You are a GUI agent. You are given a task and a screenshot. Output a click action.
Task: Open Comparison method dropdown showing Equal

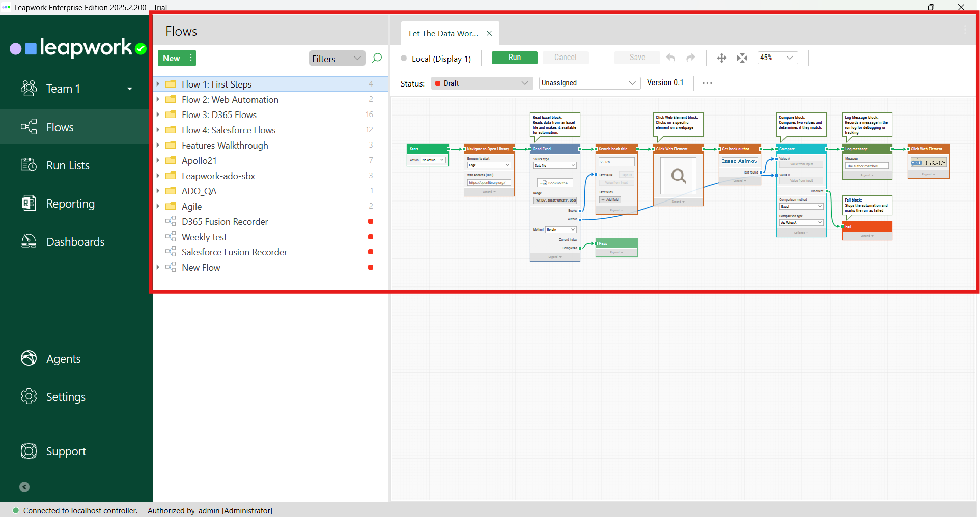click(x=801, y=206)
